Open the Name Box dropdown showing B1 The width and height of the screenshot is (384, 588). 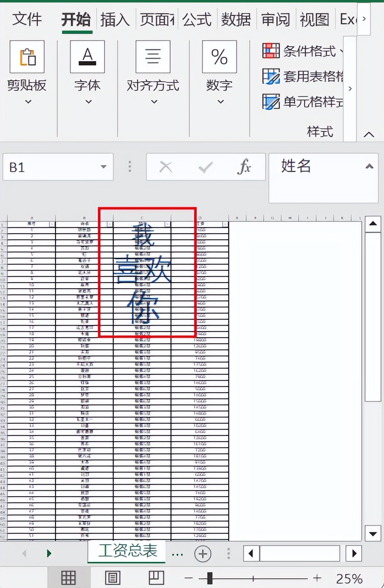pyautogui.click(x=103, y=166)
